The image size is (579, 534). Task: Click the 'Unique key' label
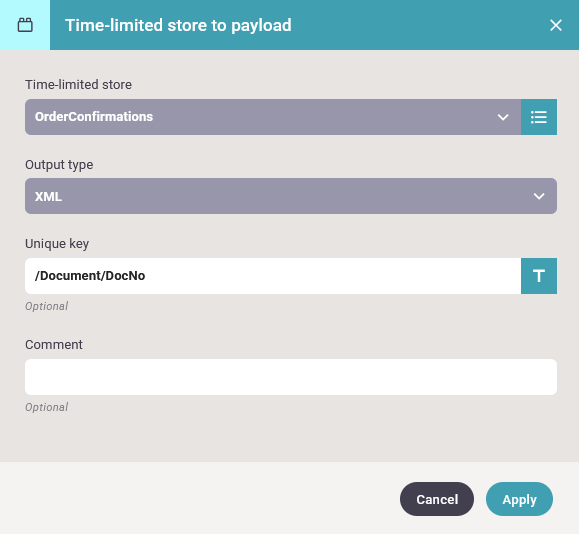pos(57,244)
